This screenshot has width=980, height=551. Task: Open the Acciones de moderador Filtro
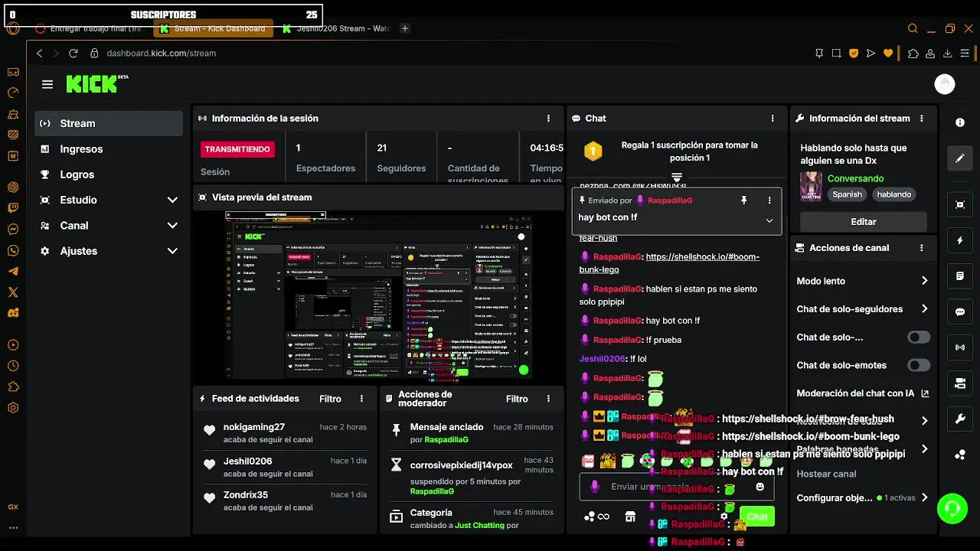pos(517,399)
